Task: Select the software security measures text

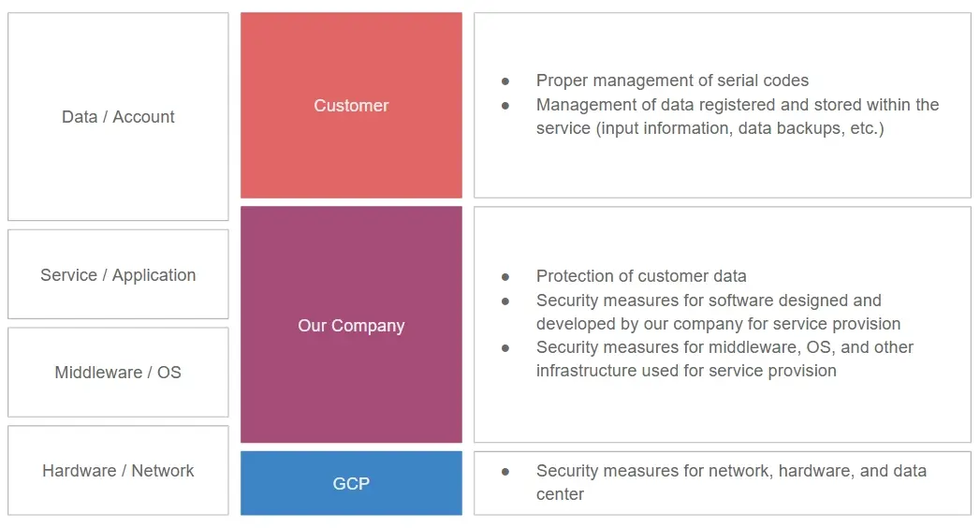Action: (x=717, y=312)
